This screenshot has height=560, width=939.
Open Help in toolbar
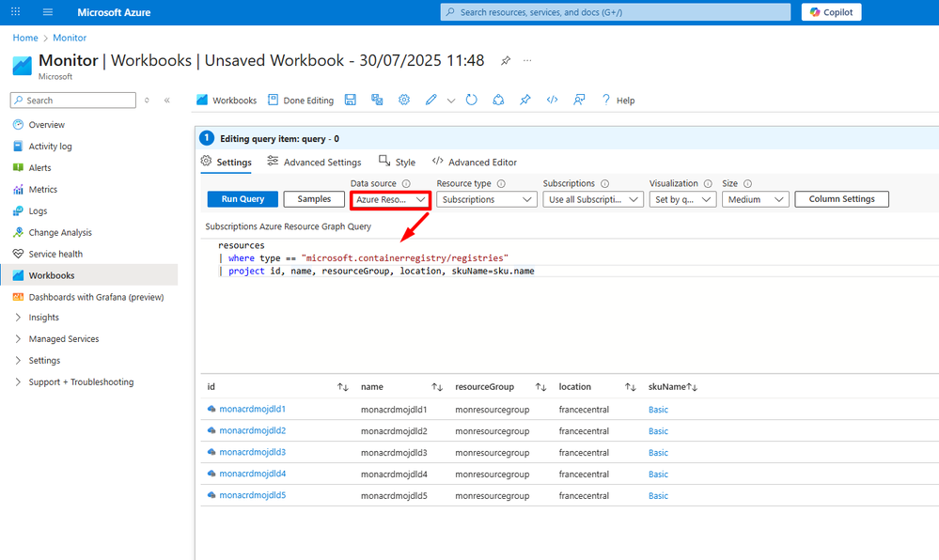click(x=618, y=100)
